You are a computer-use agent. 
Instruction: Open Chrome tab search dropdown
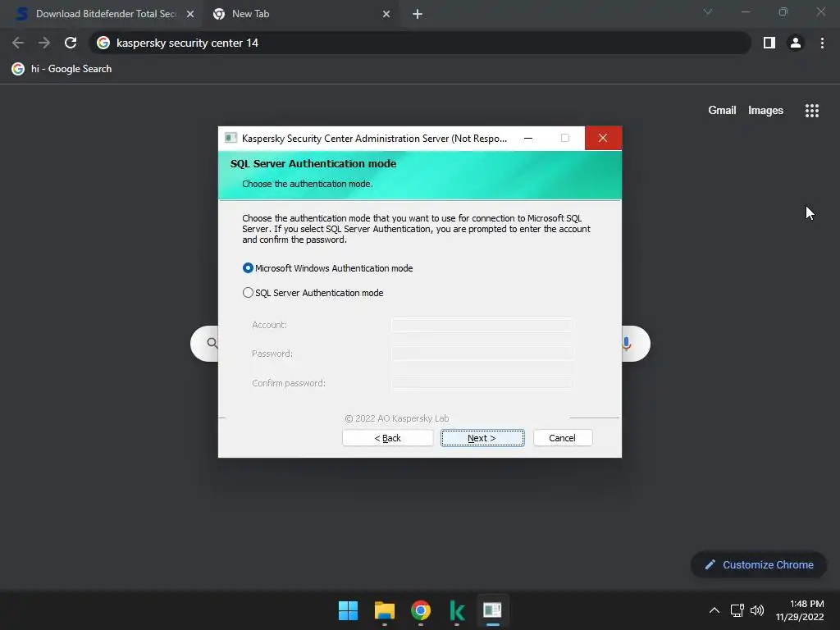pos(708,11)
